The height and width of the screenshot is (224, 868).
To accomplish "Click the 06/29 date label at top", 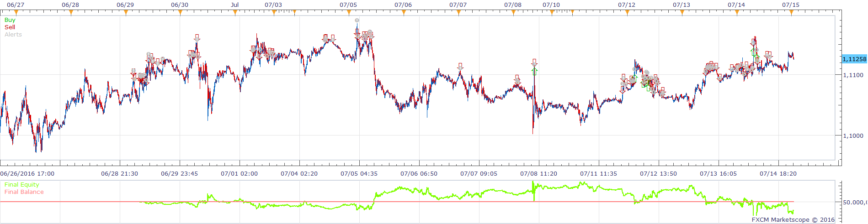I will tap(125, 5).
